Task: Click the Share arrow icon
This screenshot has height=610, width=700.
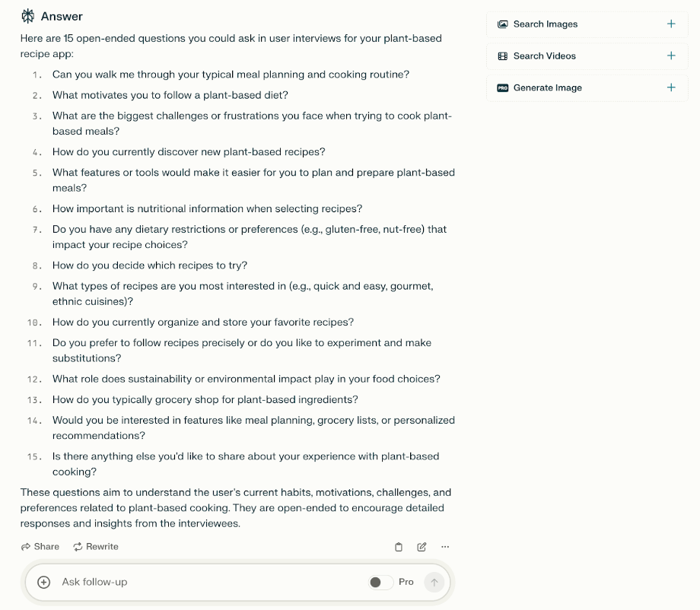Action: point(24,546)
